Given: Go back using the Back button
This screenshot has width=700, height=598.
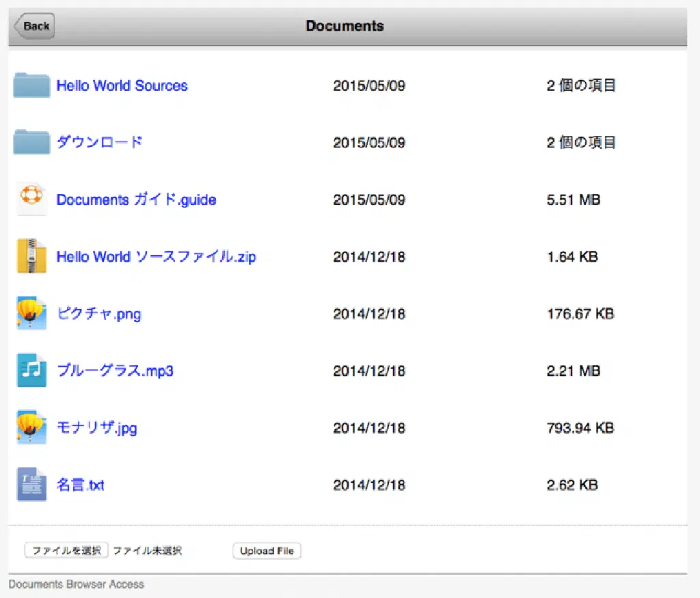Looking at the screenshot, I should 34,26.
